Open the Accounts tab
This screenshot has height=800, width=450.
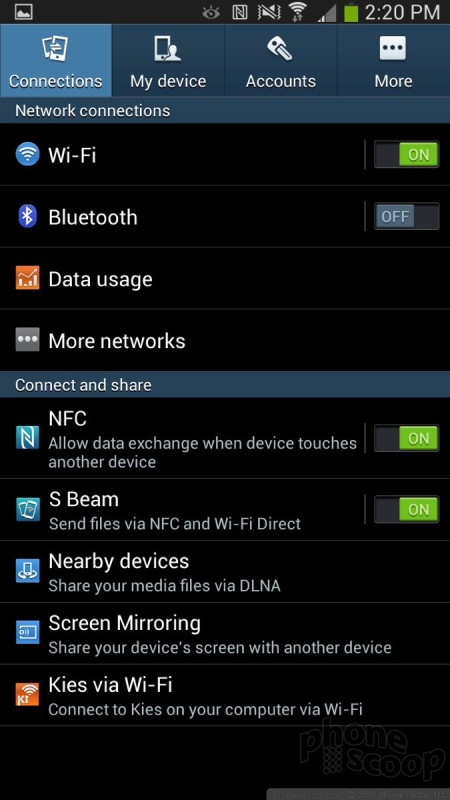[281, 60]
